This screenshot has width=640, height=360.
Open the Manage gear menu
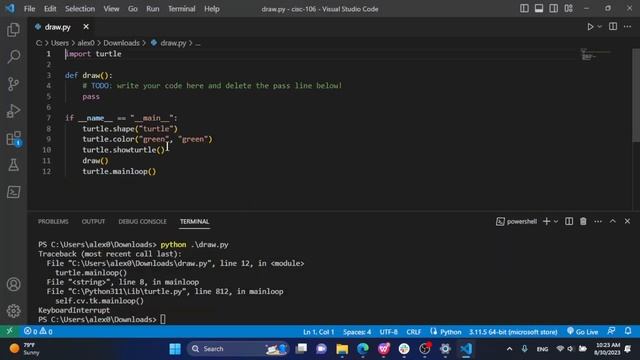(13, 311)
